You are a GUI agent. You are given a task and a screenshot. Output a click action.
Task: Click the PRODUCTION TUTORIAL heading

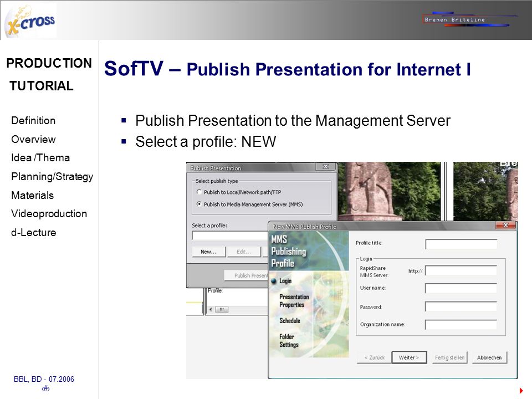click(x=49, y=74)
